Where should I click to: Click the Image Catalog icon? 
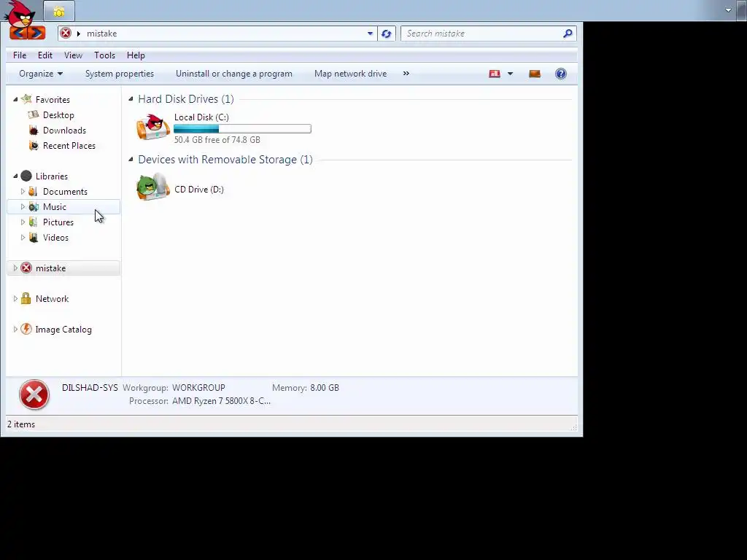click(x=26, y=329)
